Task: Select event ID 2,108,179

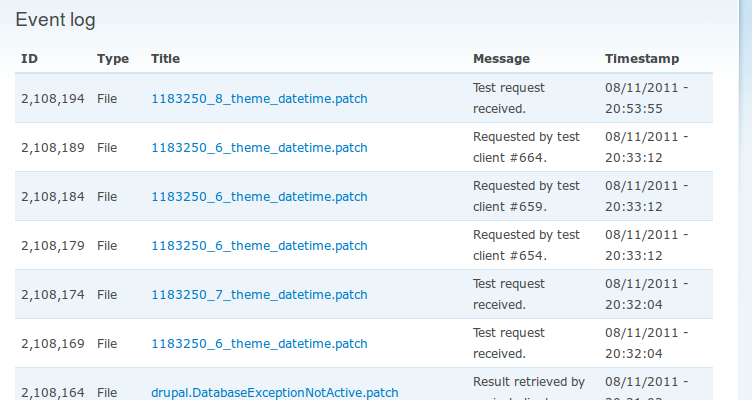Action: [x=53, y=246]
